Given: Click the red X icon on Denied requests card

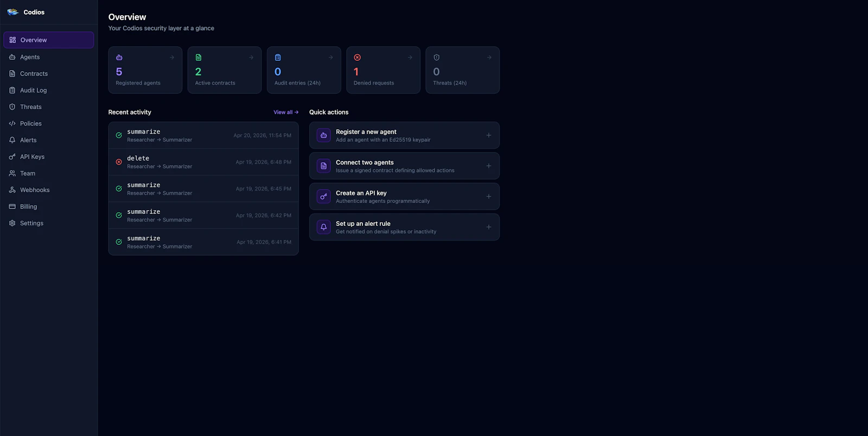Looking at the screenshot, I should [357, 58].
